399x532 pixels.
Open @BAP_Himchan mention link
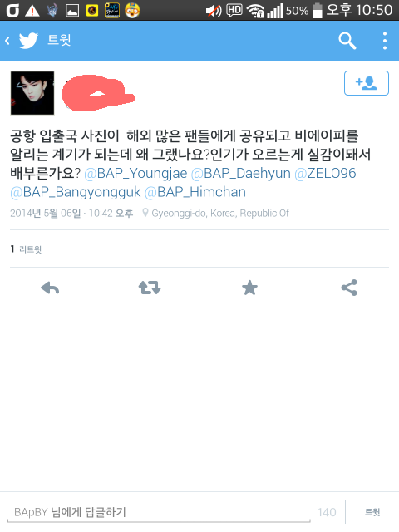(195, 192)
